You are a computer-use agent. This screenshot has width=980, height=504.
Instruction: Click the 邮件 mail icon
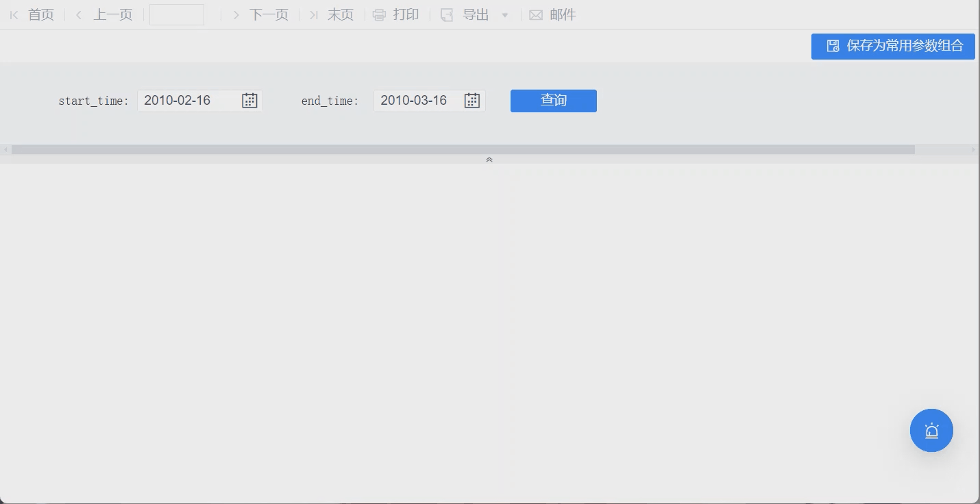536,14
